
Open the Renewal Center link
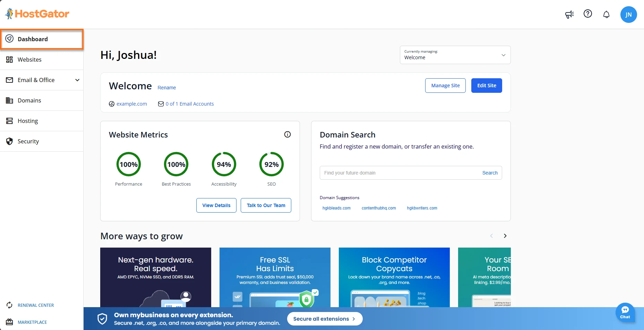(36, 305)
